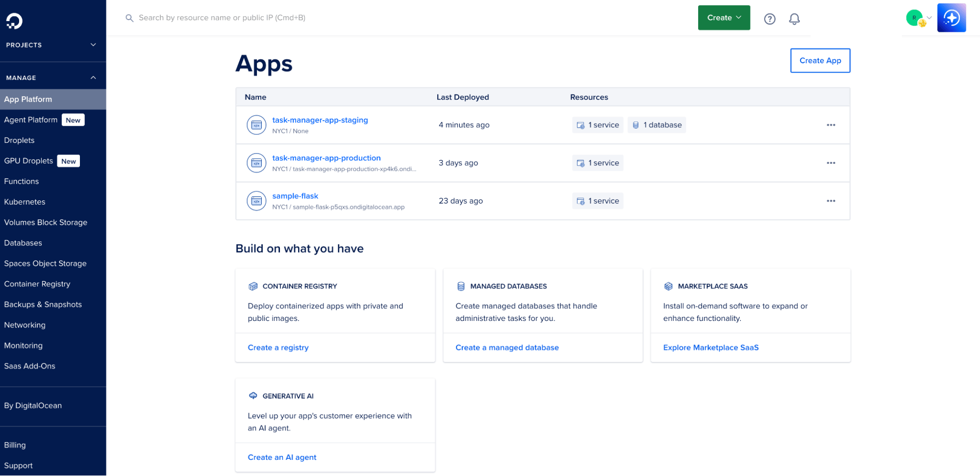Open the notifications bell icon
The height and width of the screenshot is (476, 980).
794,19
